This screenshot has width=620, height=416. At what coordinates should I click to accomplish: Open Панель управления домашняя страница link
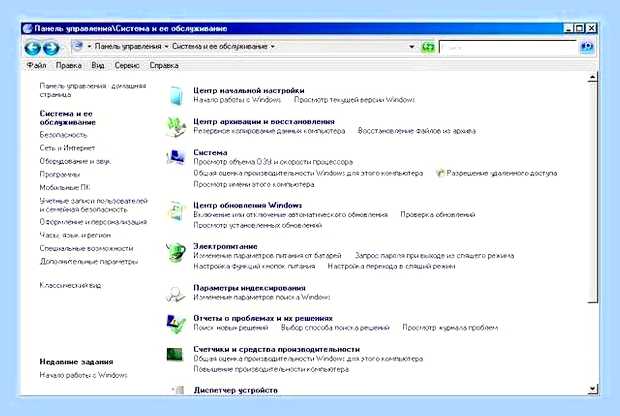(x=93, y=90)
